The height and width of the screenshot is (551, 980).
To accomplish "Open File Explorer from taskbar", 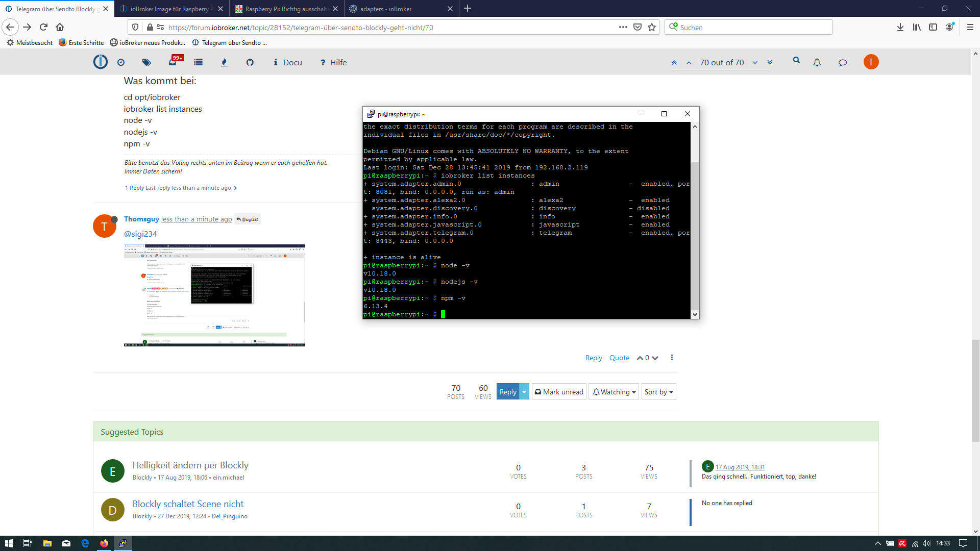I will click(47, 543).
